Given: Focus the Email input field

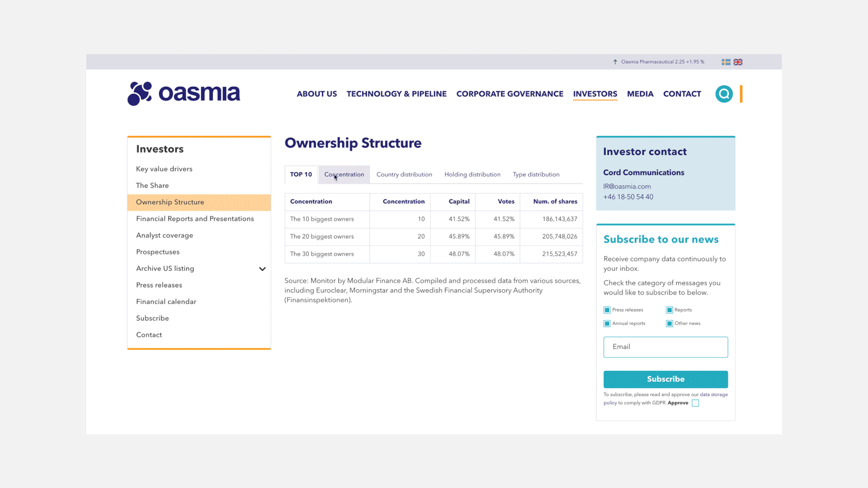Looking at the screenshot, I should click(x=665, y=347).
